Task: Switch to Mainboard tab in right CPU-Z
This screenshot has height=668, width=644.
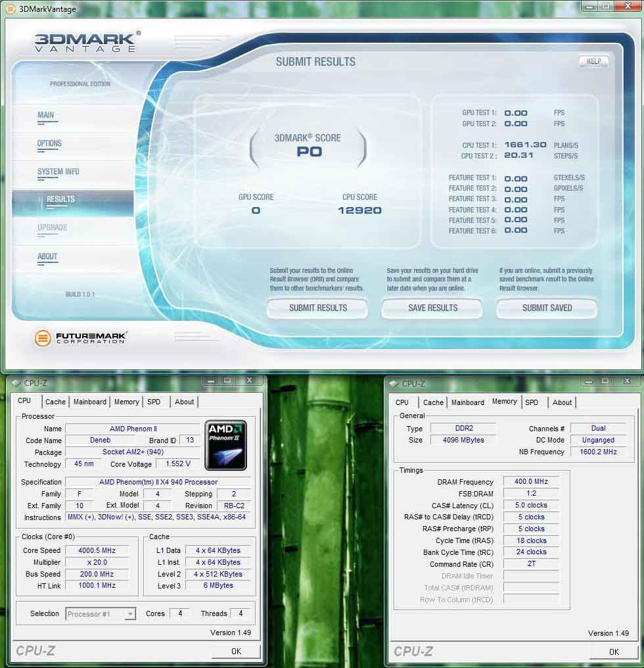Action: click(x=468, y=402)
